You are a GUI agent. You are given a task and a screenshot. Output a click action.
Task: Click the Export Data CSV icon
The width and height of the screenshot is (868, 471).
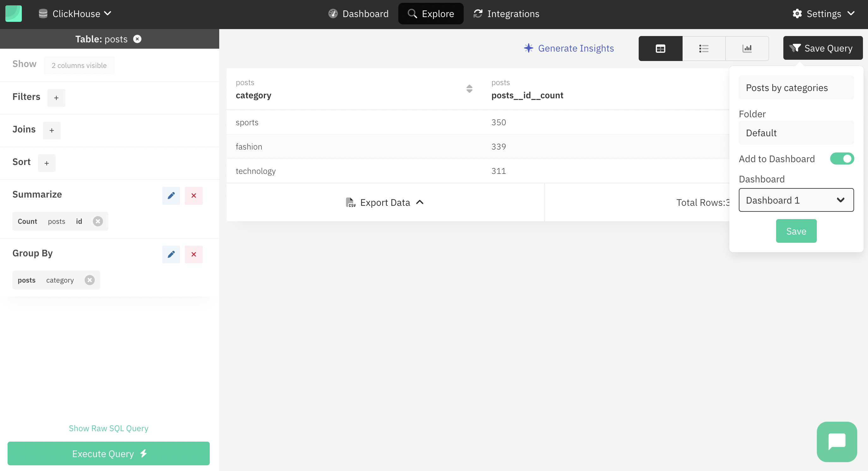pos(350,202)
